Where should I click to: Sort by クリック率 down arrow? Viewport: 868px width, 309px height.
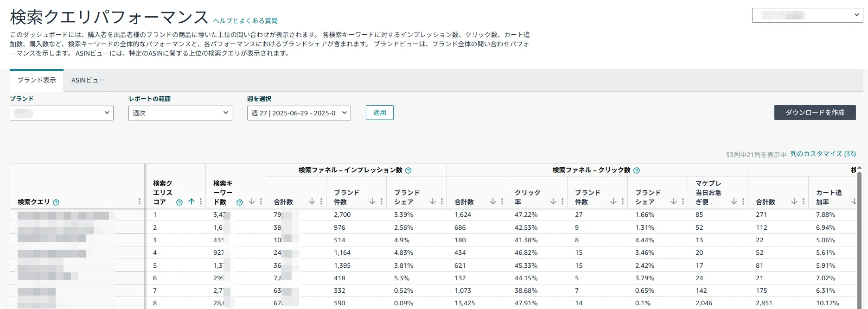[x=553, y=202]
